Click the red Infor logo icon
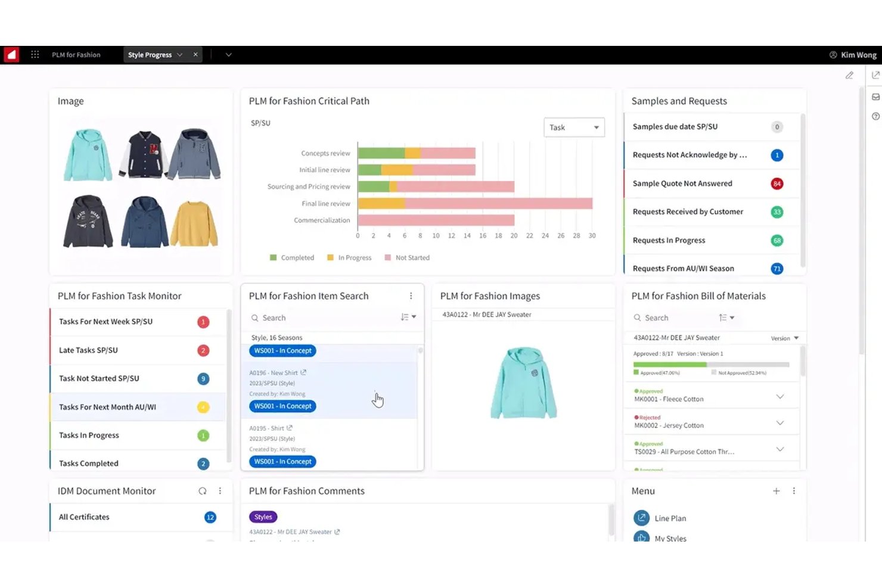Image resolution: width=882 pixels, height=588 pixels. (x=11, y=55)
